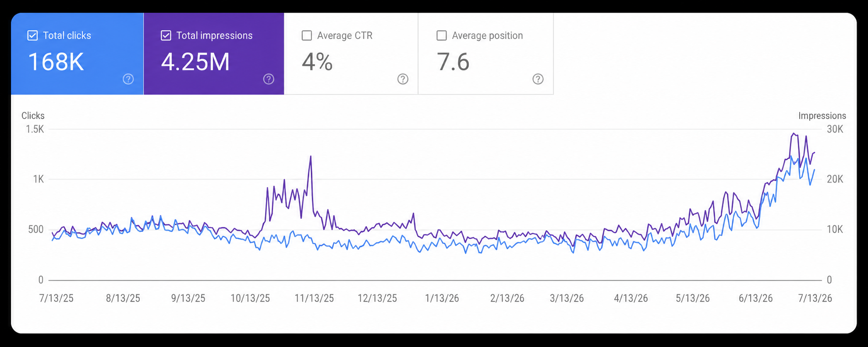Click the 6/13/26 date label
This screenshot has width=868, height=347.
[756, 298]
